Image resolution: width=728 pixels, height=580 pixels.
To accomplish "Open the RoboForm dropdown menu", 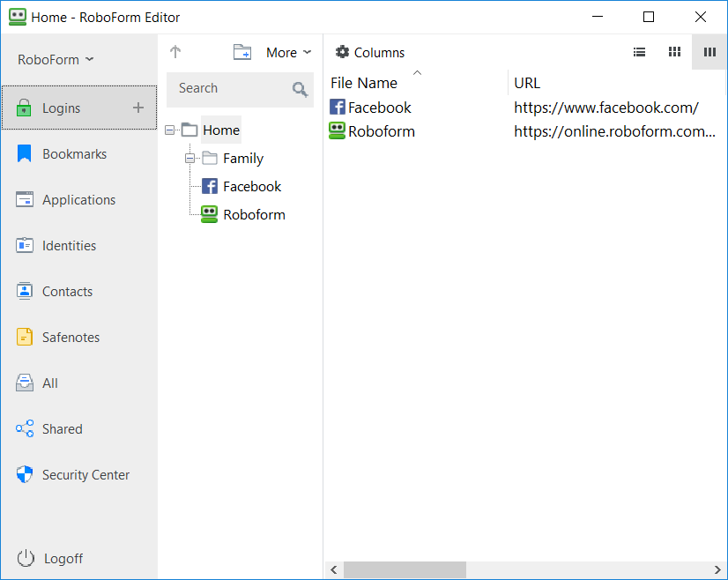I will coord(56,59).
